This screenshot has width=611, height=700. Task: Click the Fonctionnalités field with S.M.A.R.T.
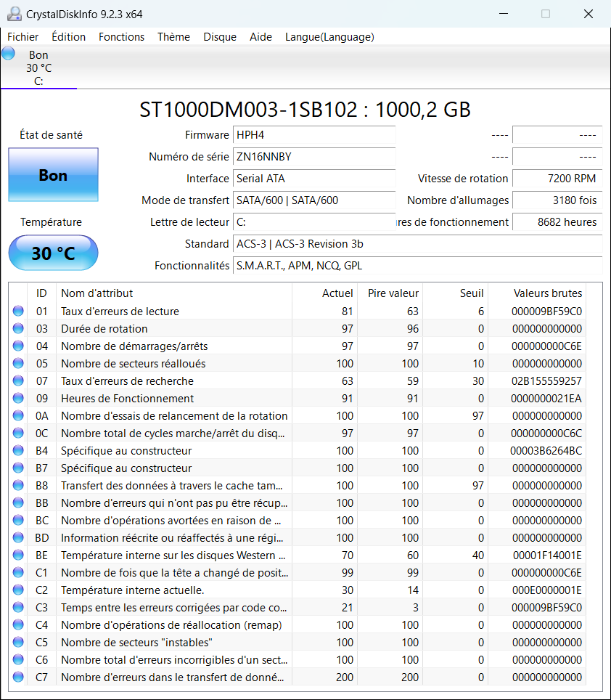(x=417, y=266)
